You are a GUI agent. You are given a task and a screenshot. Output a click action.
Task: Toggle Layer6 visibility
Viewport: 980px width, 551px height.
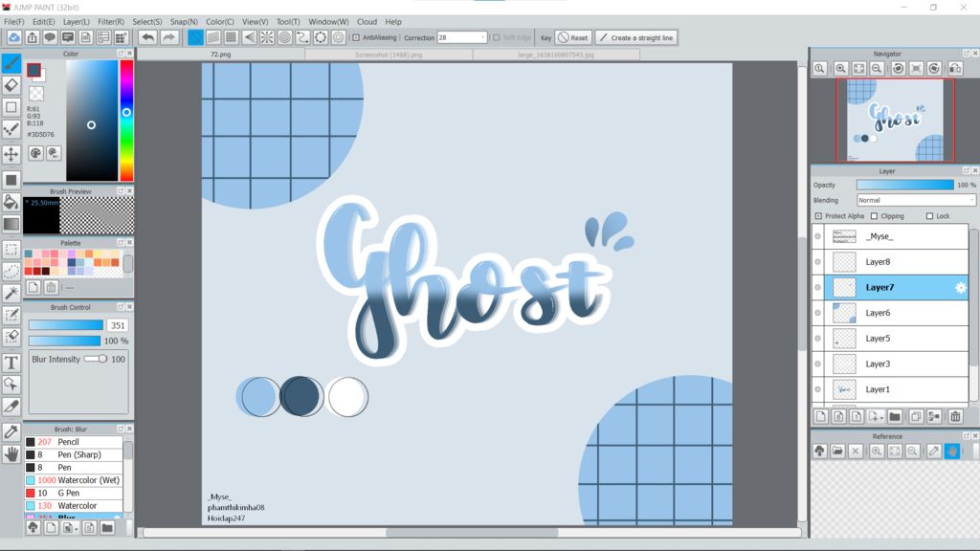pos(817,313)
